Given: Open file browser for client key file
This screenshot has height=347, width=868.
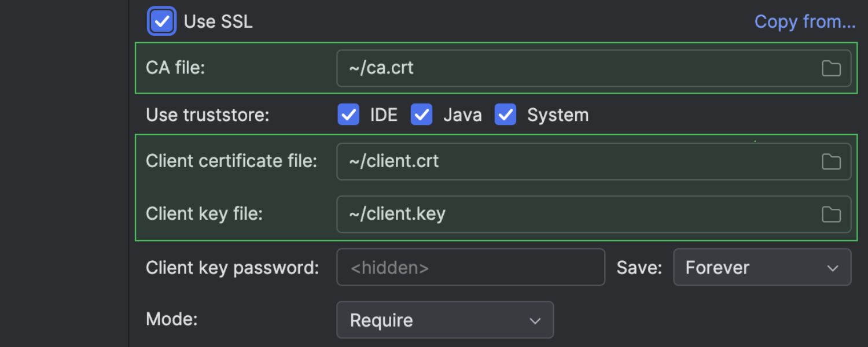Looking at the screenshot, I should [x=831, y=215].
